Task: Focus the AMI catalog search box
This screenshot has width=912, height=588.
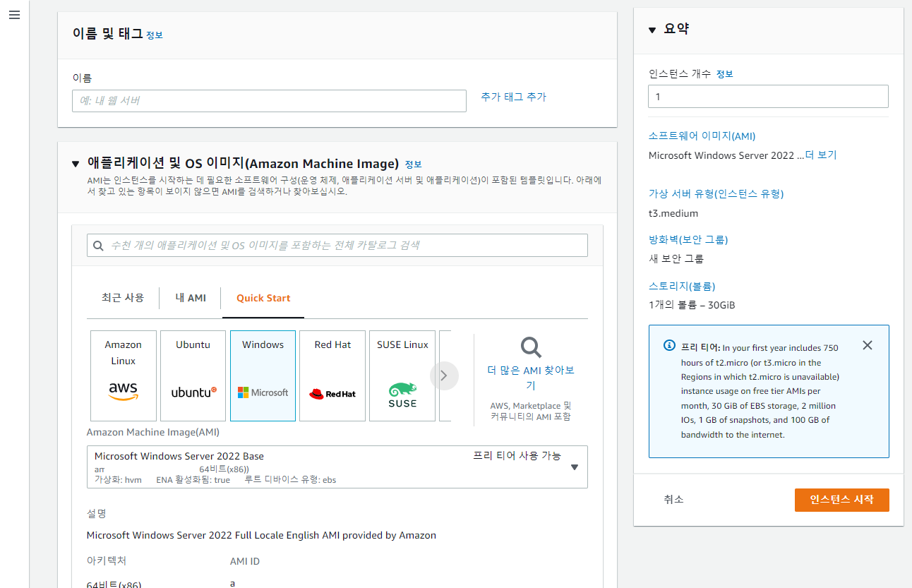Action: pos(337,246)
